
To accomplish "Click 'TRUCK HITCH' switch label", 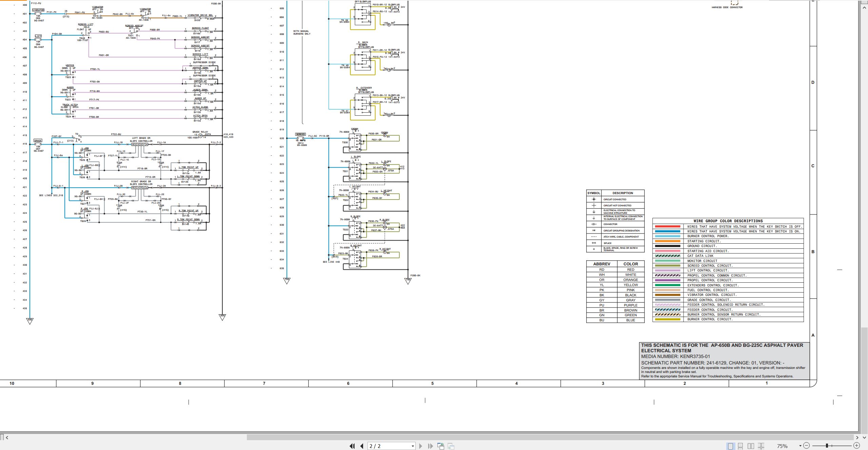I will point(70,105).
